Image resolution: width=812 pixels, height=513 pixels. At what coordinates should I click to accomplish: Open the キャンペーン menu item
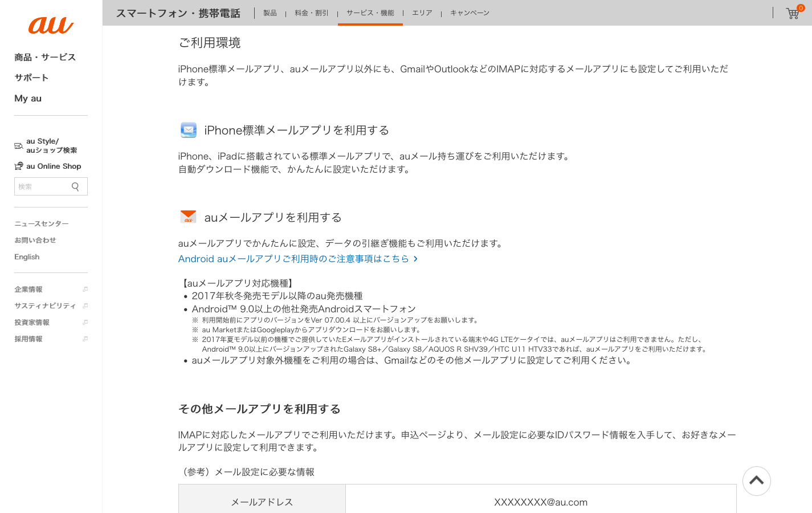[x=470, y=13]
